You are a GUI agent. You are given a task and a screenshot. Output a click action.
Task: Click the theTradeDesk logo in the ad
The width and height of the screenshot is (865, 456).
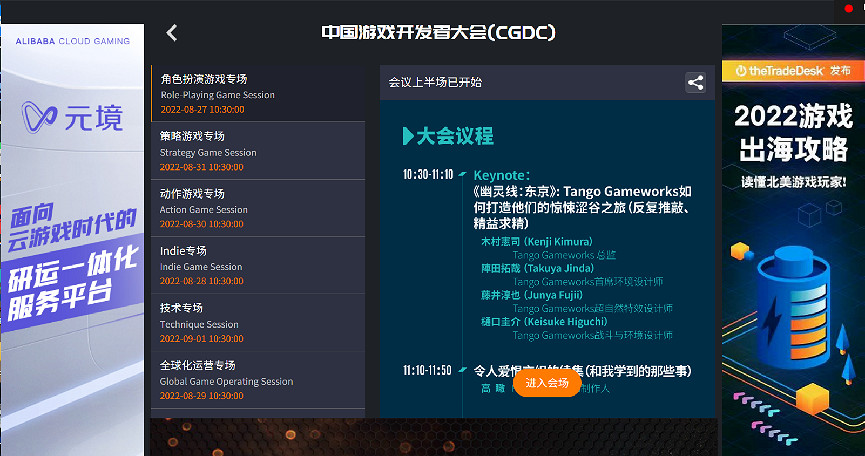780,71
